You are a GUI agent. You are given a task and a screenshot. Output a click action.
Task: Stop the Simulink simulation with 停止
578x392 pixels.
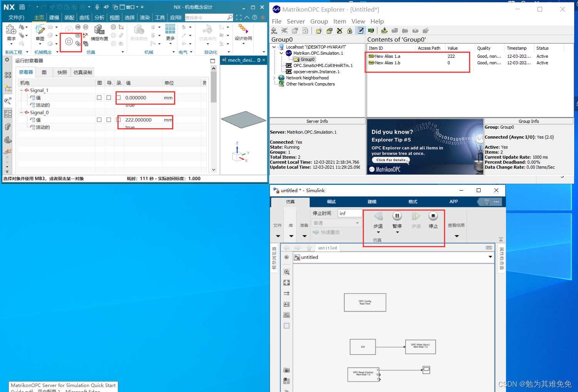(433, 221)
